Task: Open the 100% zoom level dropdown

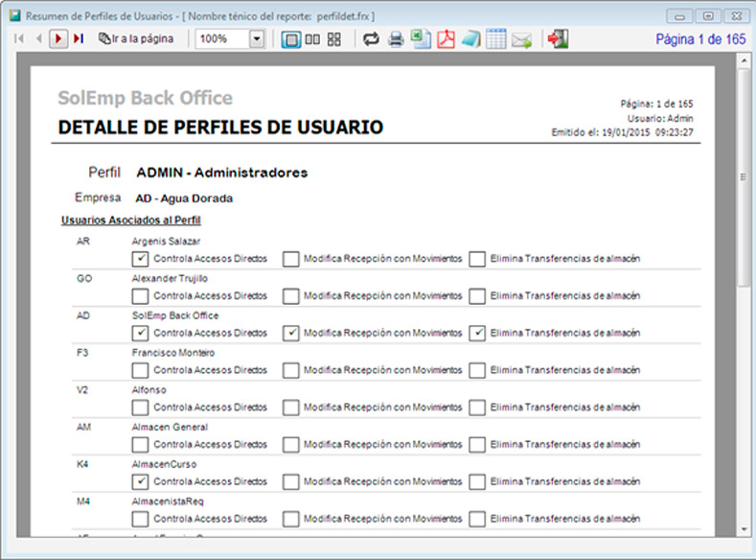Action: point(257,39)
